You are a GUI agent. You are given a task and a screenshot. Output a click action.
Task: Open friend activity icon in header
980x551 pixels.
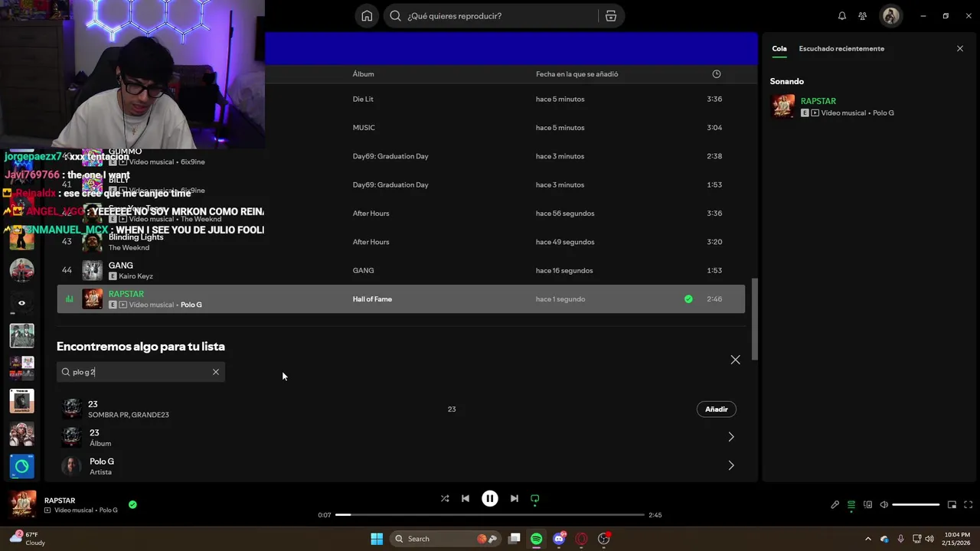[x=863, y=16]
